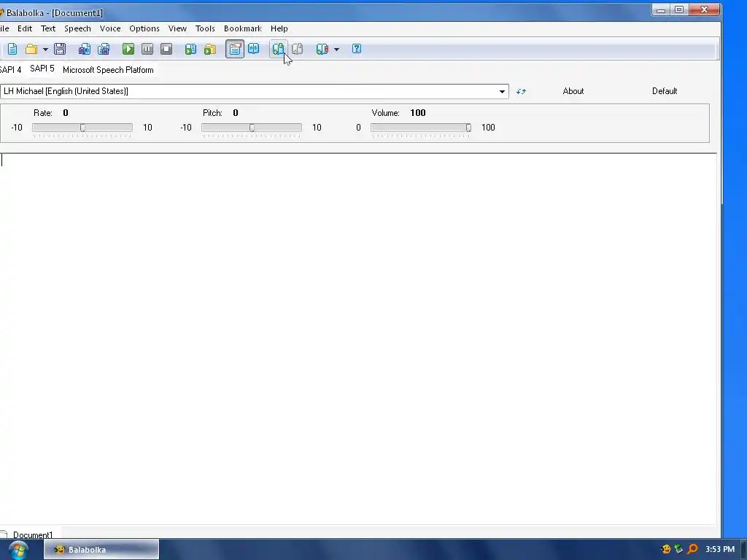The width and height of the screenshot is (747, 560).
Task: Open the Text menu
Action: click(x=48, y=28)
